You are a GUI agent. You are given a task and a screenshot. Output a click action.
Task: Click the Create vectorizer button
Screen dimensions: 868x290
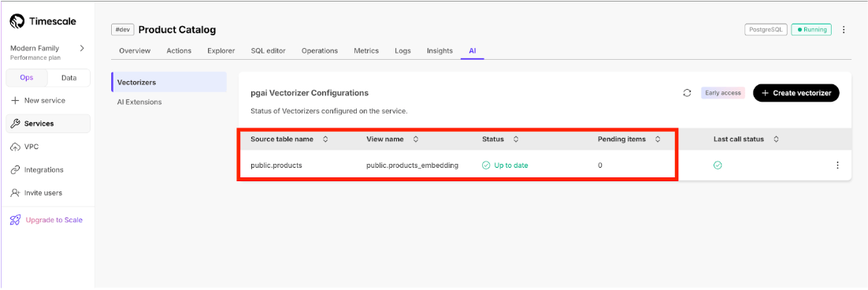[x=796, y=93]
